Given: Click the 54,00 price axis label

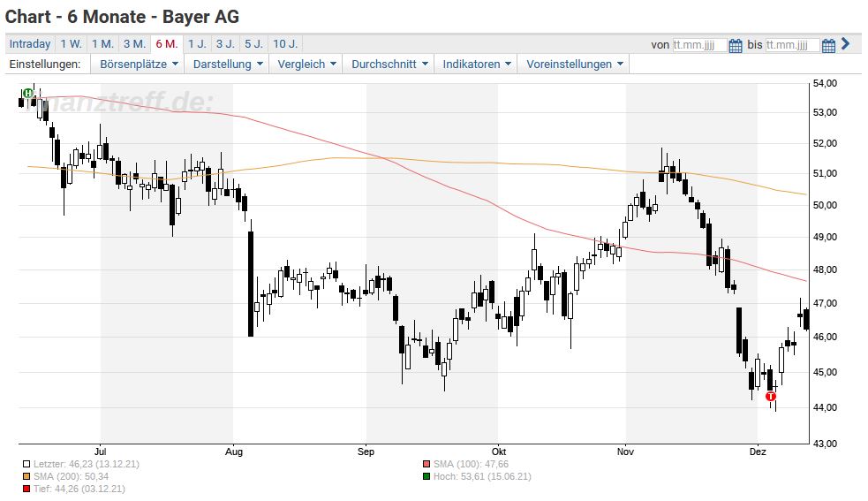Looking at the screenshot, I should (x=825, y=84).
